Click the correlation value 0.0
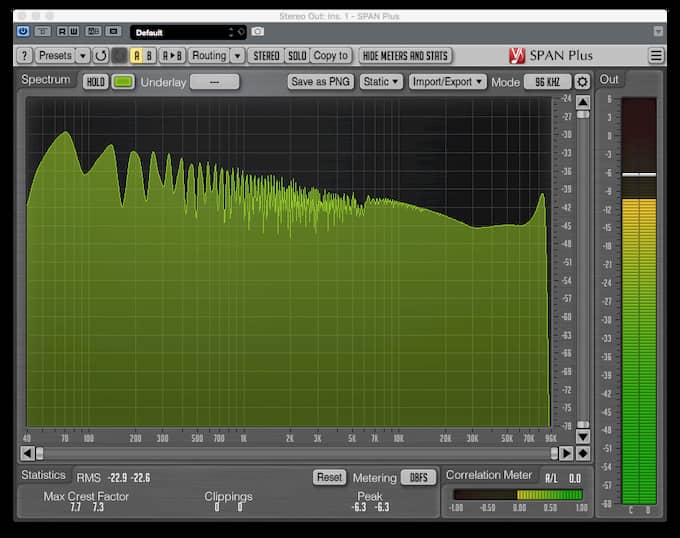Image resolution: width=680 pixels, height=538 pixels. tap(575, 478)
